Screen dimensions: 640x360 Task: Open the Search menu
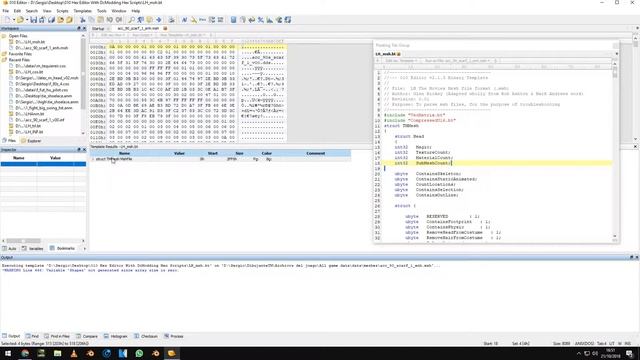31,11
